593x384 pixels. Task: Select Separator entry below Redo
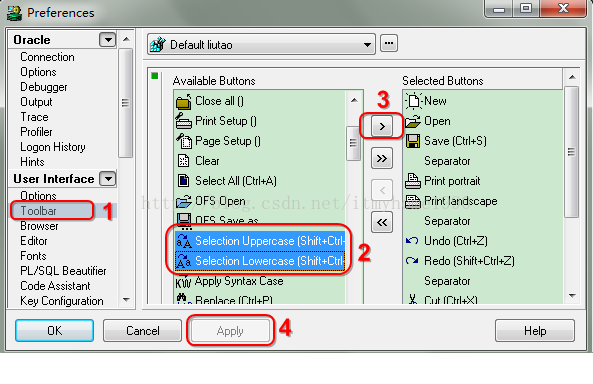click(447, 281)
